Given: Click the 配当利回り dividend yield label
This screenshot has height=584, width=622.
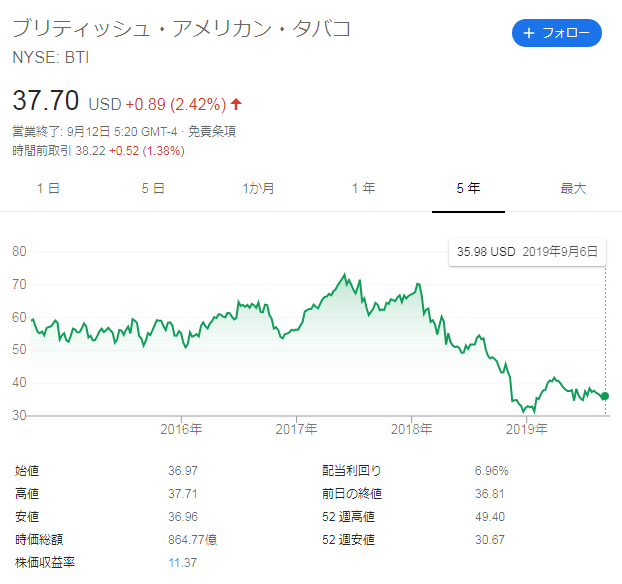Looking at the screenshot, I should 352,469.
